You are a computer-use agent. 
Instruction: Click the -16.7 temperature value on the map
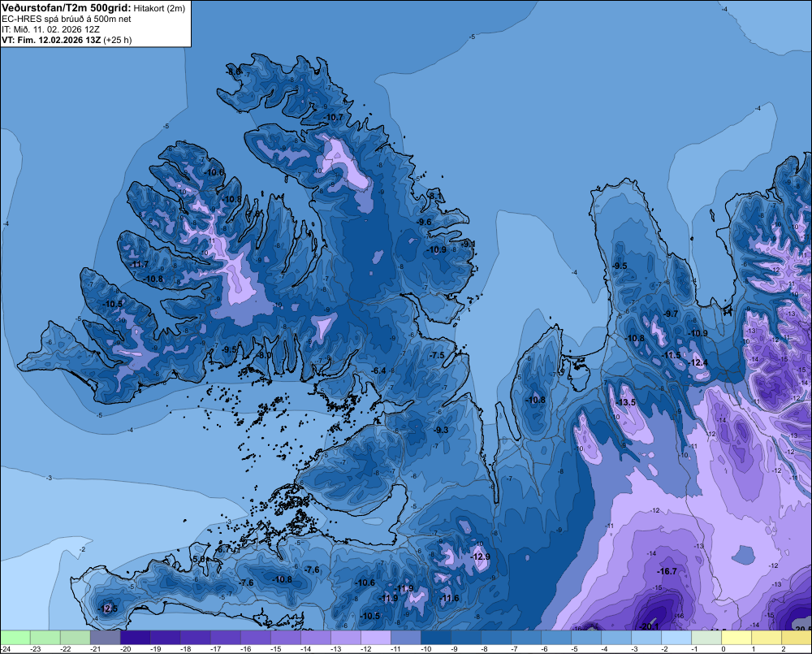click(x=667, y=571)
